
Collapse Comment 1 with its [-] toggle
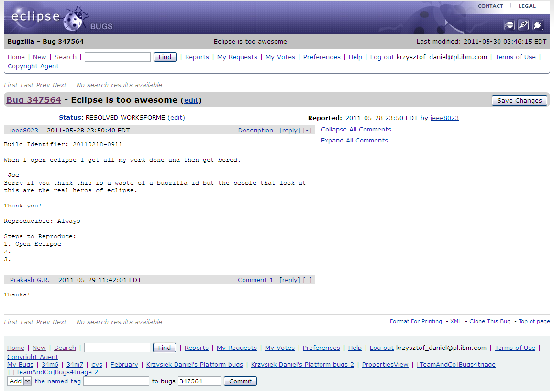pos(308,280)
